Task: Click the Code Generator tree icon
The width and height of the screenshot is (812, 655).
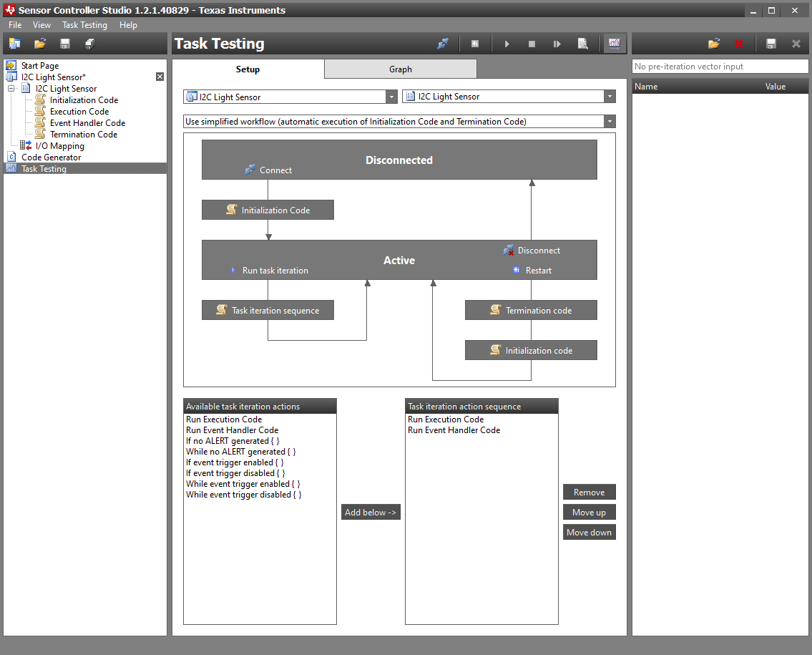Action: pos(11,157)
